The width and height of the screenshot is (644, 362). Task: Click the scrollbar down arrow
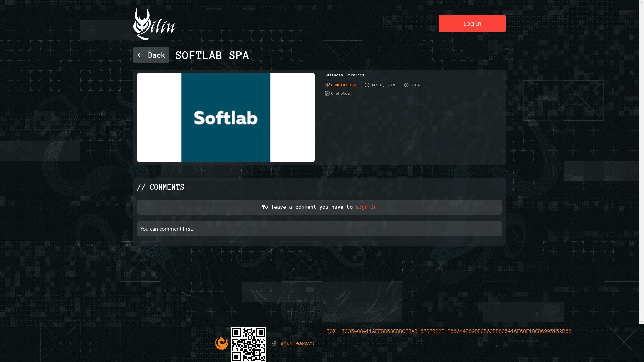(641, 322)
